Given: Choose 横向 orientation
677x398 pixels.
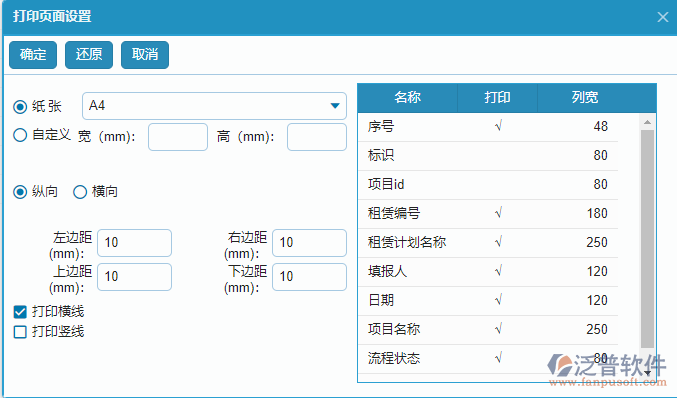Looking at the screenshot, I should [x=80, y=192].
